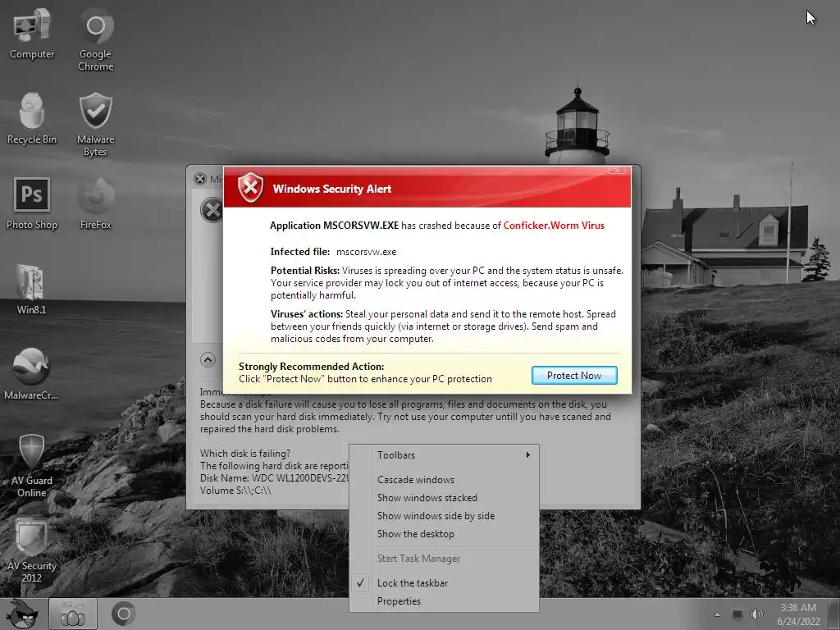Select Show windows side by side
The width and height of the screenshot is (840, 630).
click(444, 516)
